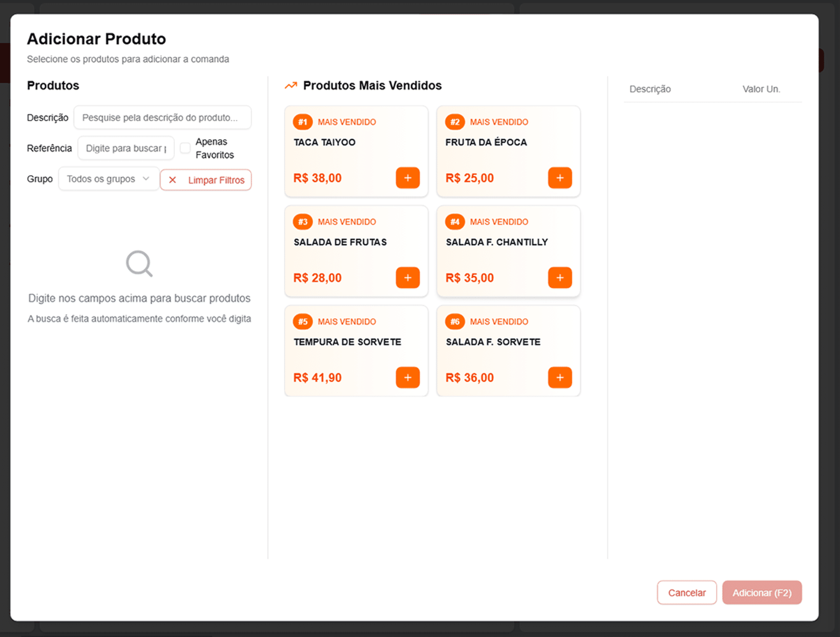Click the Valor Un. column header
This screenshot has height=637, width=840.
tap(761, 89)
